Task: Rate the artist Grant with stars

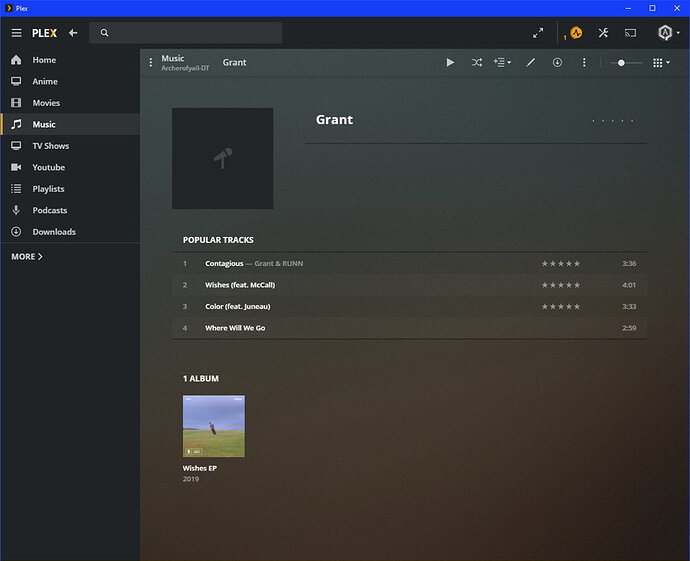Action: (613, 121)
